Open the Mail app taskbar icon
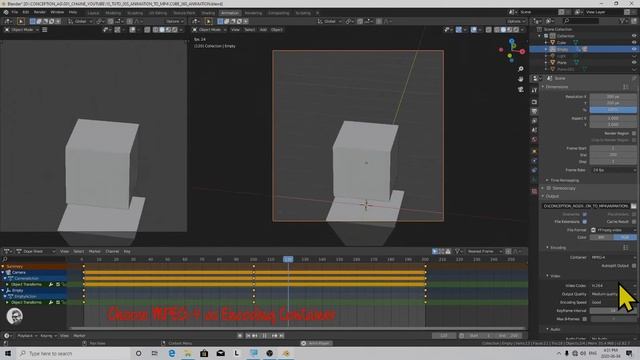This screenshot has height=360, width=640. coord(220,353)
